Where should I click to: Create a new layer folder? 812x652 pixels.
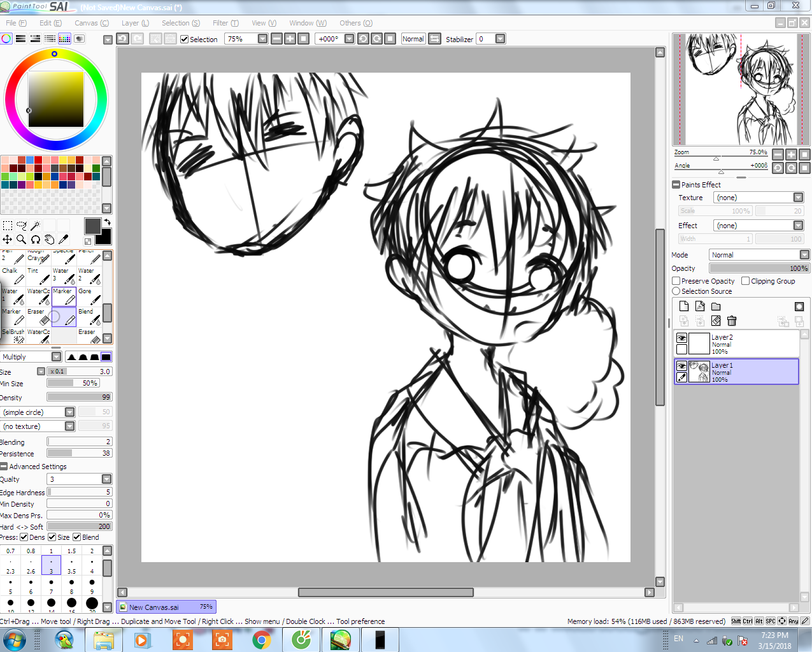pos(716,307)
